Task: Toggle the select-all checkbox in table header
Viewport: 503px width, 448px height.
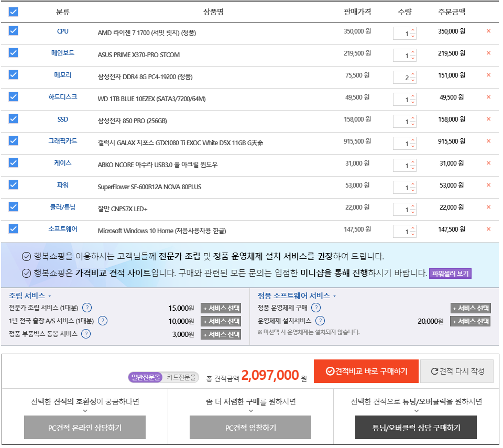Action: coord(13,12)
